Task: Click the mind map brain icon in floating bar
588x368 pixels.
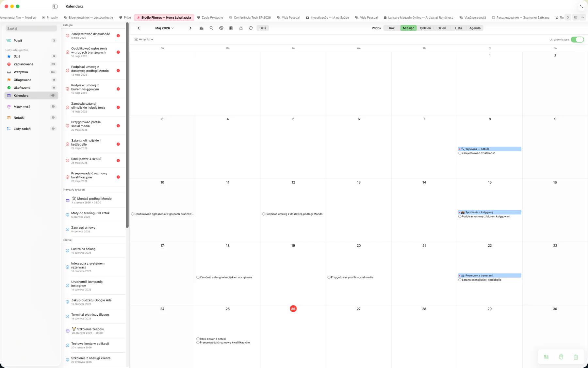Action: coord(561,357)
